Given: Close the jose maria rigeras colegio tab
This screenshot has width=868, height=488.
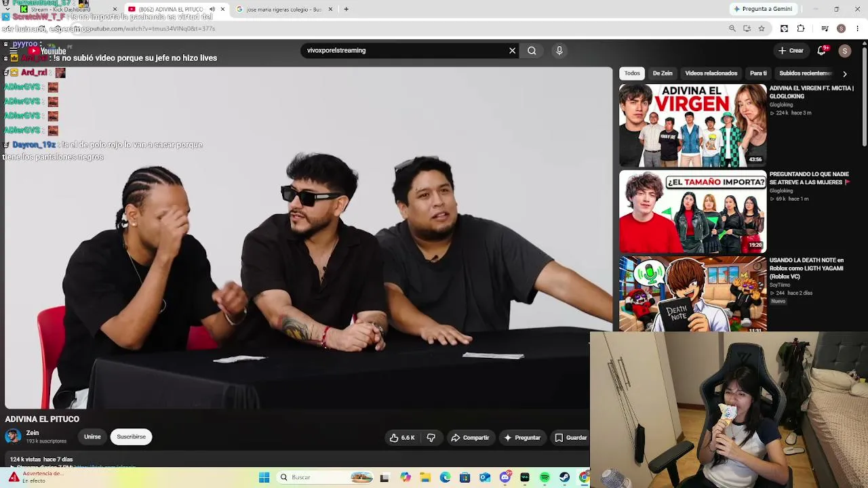Looking at the screenshot, I should [x=331, y=9].
